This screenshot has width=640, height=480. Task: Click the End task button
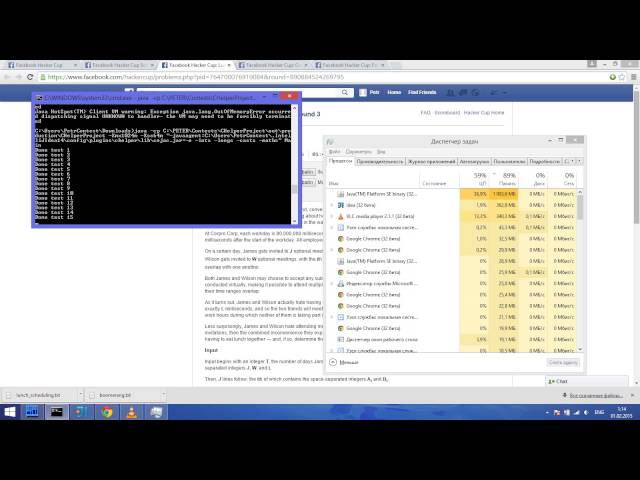pos(563,362)
